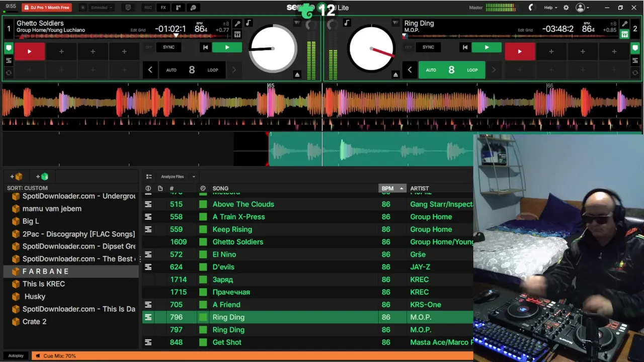The width and height of the screenshot is (644, 362).
Task: Open the F A R B A N E crate
Action: click(x=71, y=271)
